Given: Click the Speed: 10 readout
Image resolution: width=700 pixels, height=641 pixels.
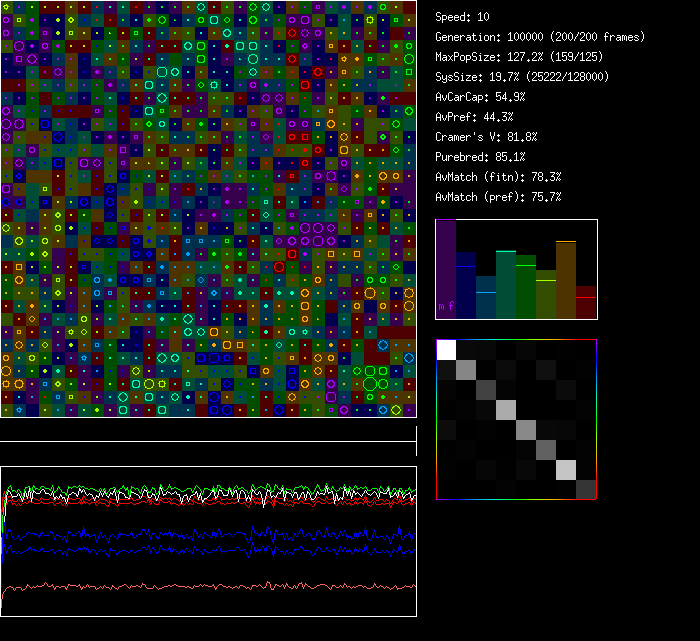Looking at the screenshot, I should [463, 17].
